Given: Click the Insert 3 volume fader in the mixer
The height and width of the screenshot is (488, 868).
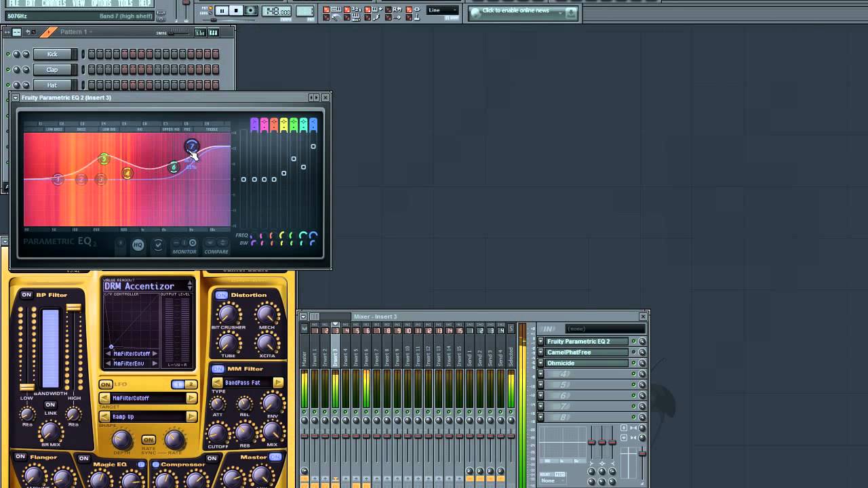Looking at the screenshot, I should coord(335,436).
